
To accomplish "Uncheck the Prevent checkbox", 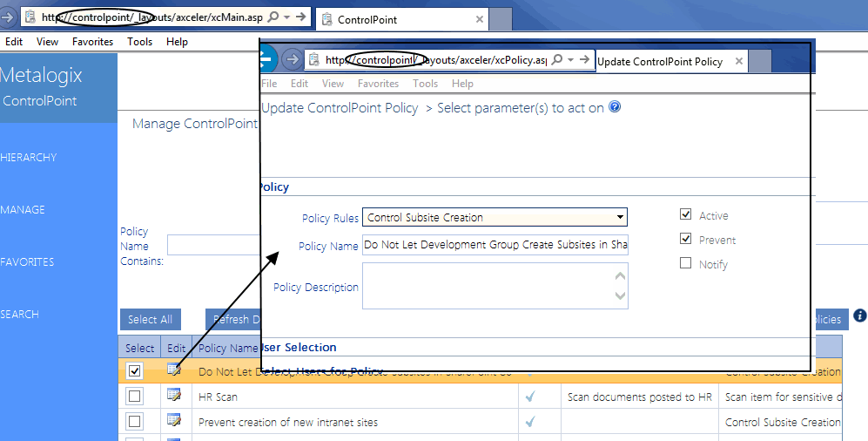I will (686, 238).
